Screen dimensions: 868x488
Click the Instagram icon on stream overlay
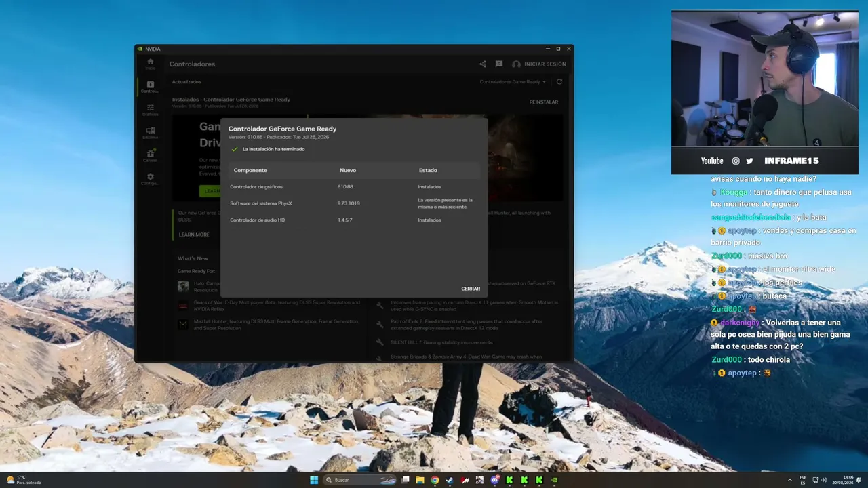(x=736, y=161)
